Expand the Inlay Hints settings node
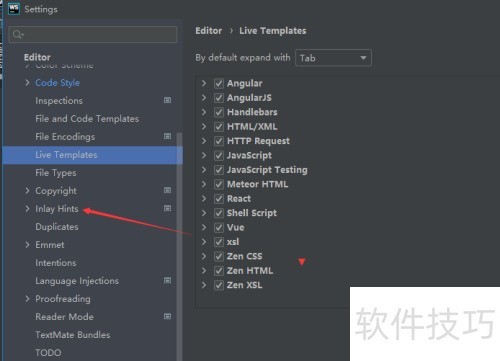500x361 pixels. (27, 208)
